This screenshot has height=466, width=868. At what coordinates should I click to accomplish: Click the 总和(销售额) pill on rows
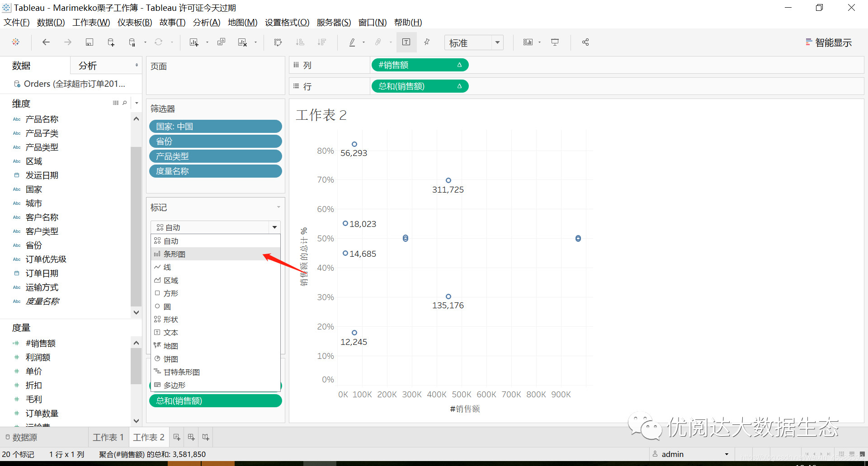click(x=420, y=86)
